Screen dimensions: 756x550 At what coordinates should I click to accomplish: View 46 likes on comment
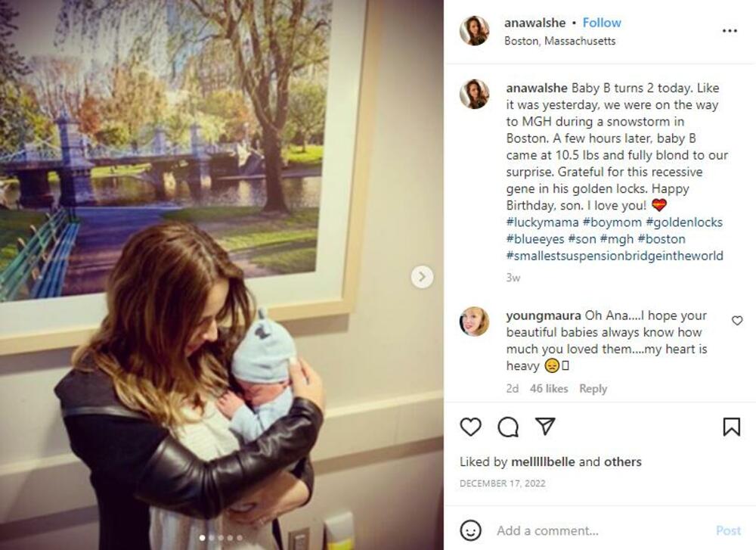549,389
